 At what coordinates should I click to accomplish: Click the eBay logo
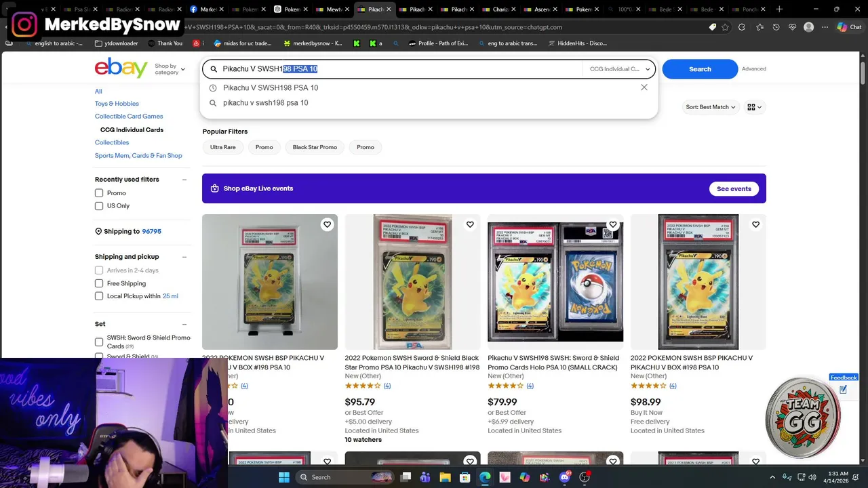click(x=121, y=68)
